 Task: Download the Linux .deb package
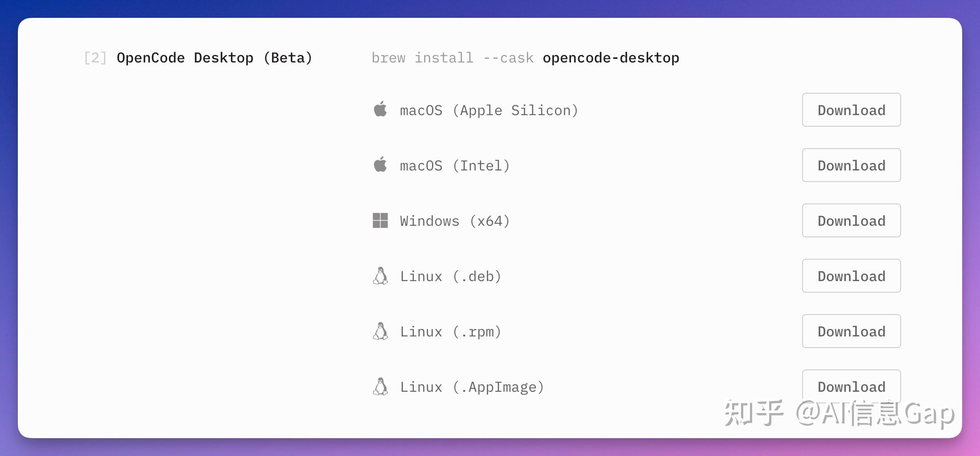pos(851,275)
